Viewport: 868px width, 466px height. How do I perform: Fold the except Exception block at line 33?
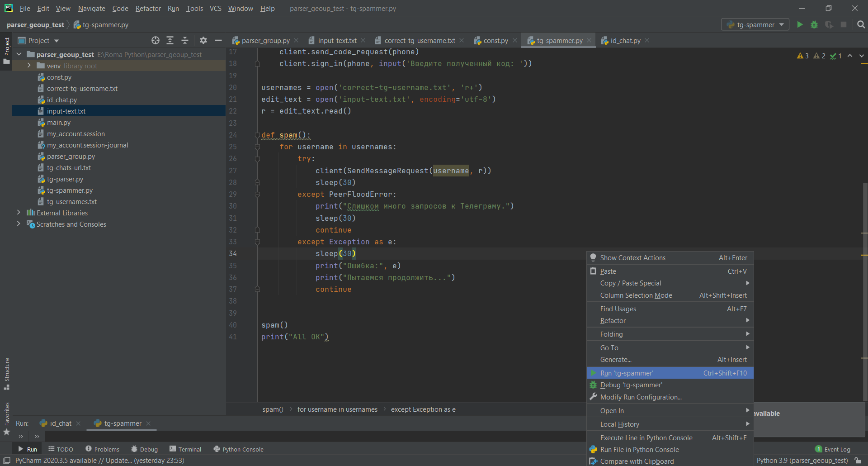coord(257,242)
